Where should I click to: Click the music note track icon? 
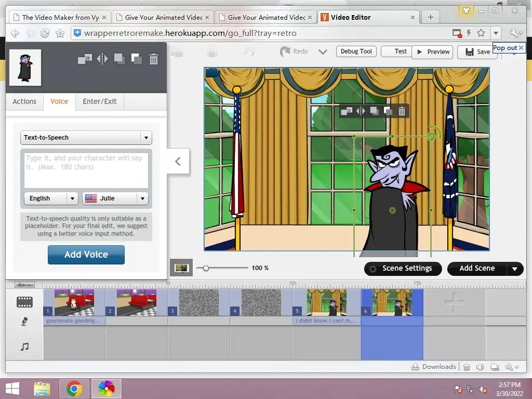[x=24, y=347]
